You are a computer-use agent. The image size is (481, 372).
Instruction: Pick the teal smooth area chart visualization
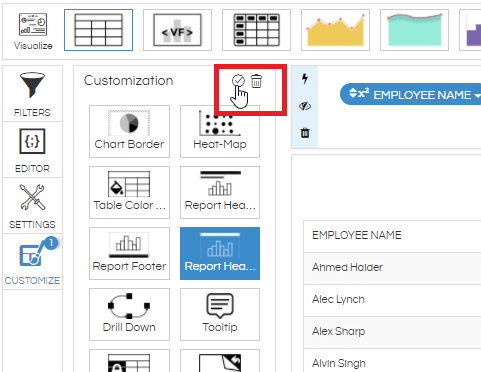click(x=414, y=30)
